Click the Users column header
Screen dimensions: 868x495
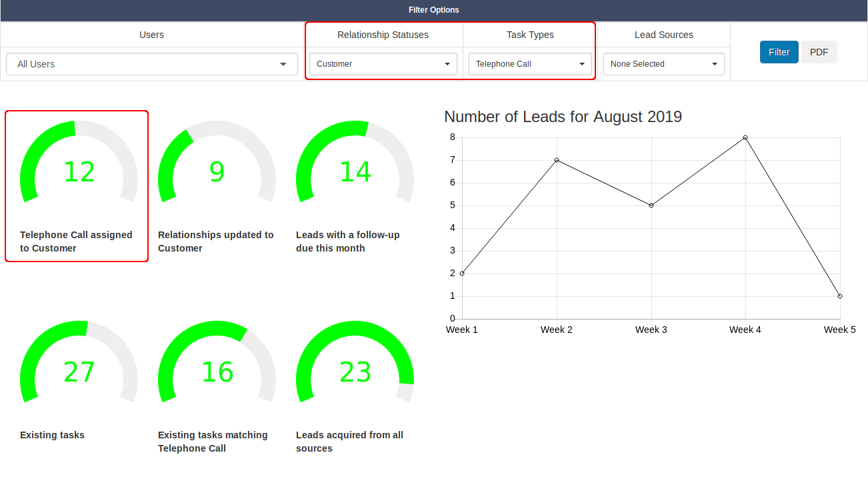tap(151, 34)
